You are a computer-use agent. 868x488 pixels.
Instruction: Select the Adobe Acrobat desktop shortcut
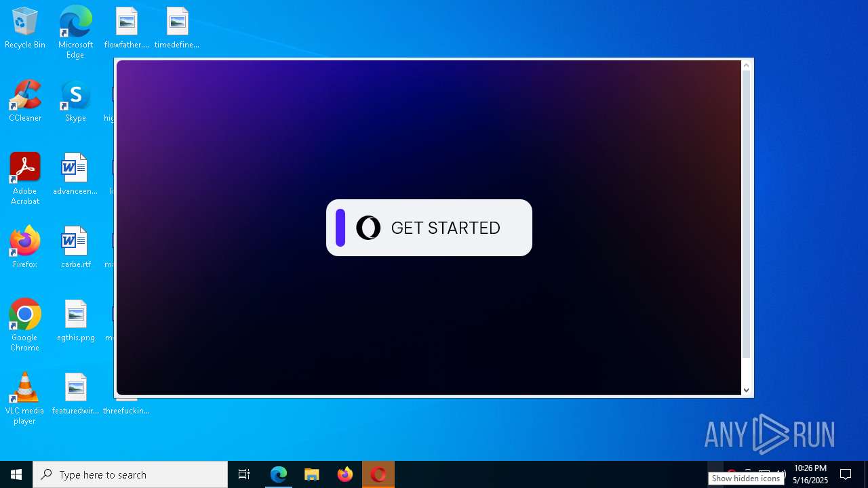[x=25, y=179]
